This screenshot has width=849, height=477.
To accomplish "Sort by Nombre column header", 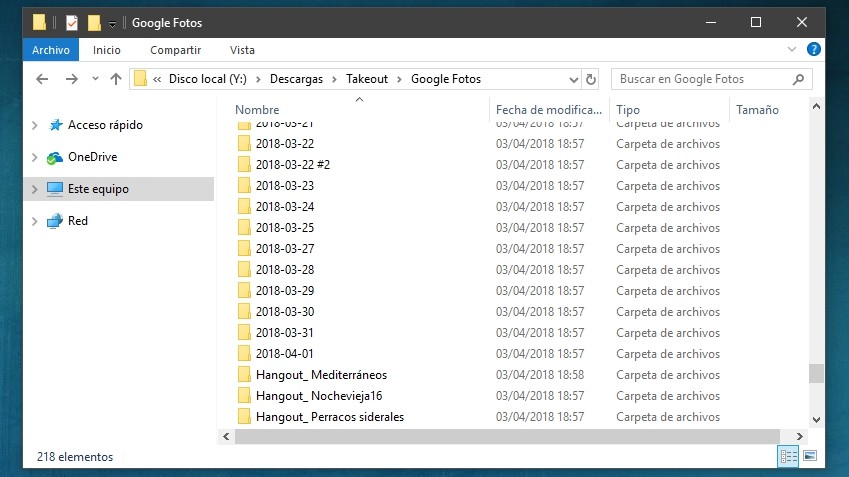I will [258, 110].
